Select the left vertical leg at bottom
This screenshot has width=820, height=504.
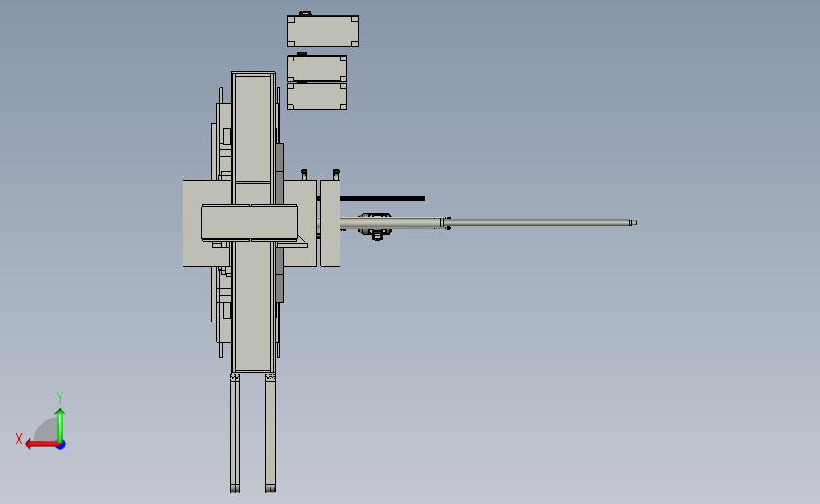pyautogui.click(x=235, y=433)
